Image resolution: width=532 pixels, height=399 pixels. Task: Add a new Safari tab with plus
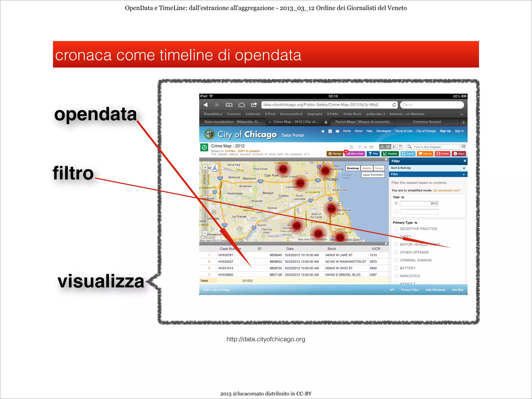pos(463,122)
